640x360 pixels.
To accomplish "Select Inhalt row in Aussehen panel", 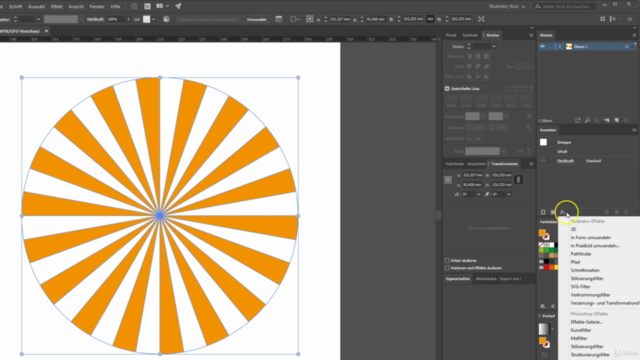I will [588, 151].
